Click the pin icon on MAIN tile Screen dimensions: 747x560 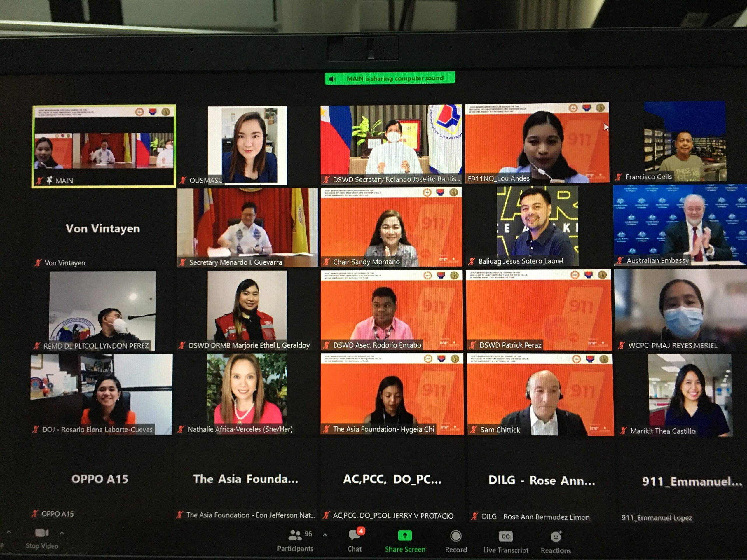(x=50, y=180)
